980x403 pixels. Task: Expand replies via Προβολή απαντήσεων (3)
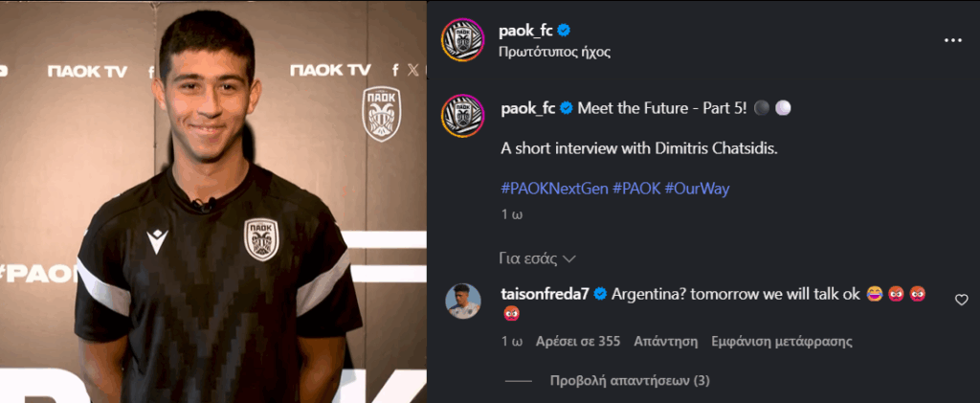(x=630, y=381)
